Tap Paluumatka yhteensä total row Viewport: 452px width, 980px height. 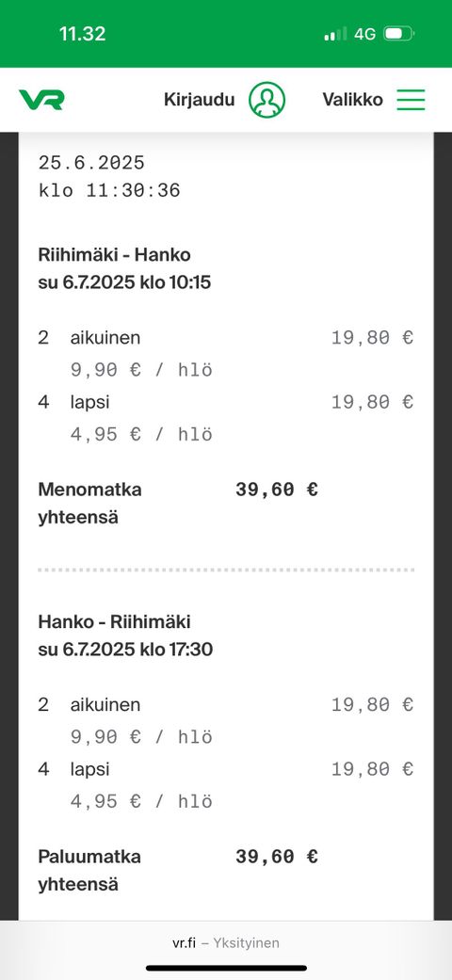click(x=178, y=871)
